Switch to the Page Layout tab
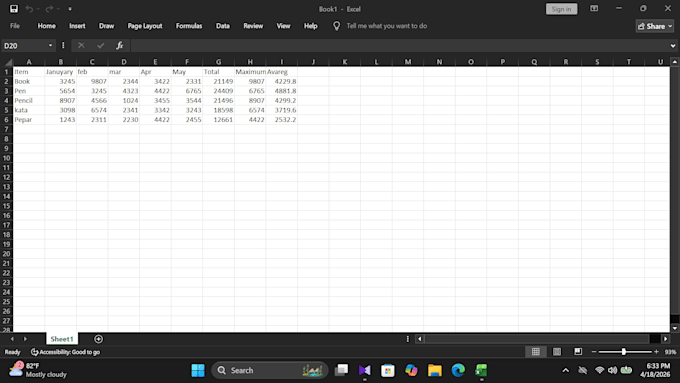The image size is (680, 383). point(145,26)
